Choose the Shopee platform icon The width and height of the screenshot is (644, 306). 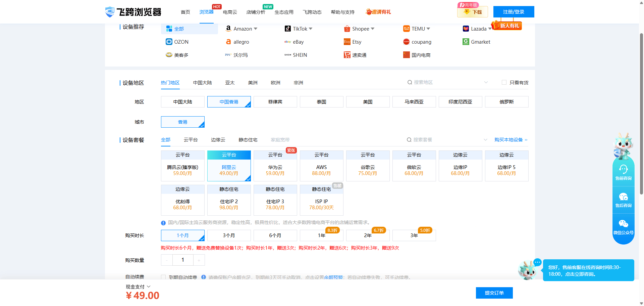(x=347, y=29)
